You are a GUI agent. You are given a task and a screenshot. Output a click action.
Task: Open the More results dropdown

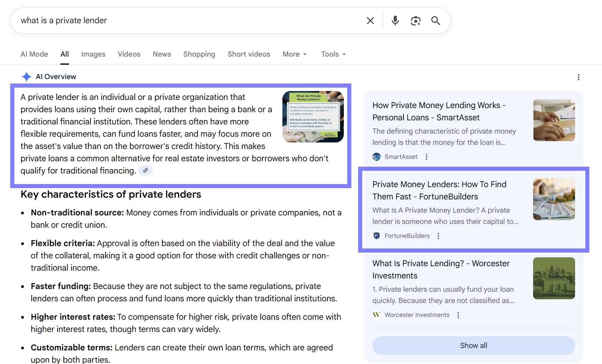(x=294, y=54)
